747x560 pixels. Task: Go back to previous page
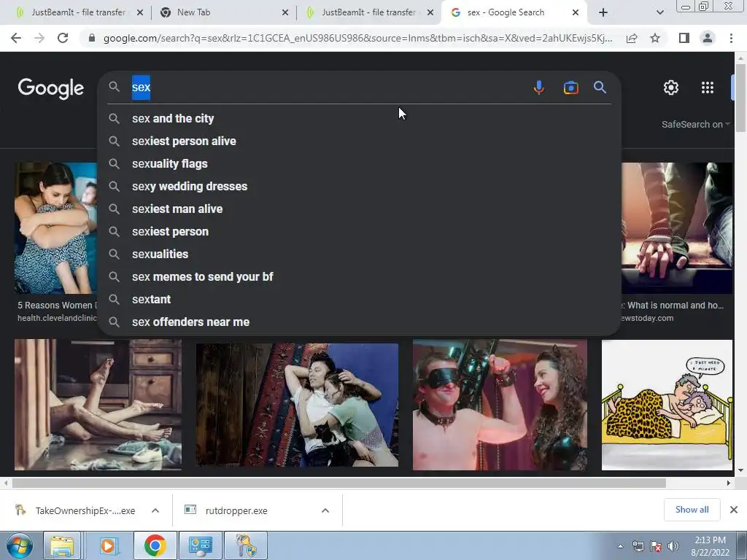16,38
